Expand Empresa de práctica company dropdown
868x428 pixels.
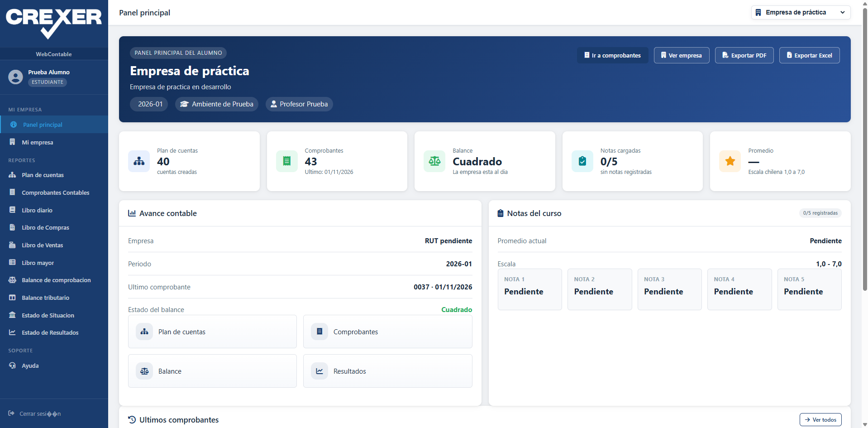tap(801, 12)
